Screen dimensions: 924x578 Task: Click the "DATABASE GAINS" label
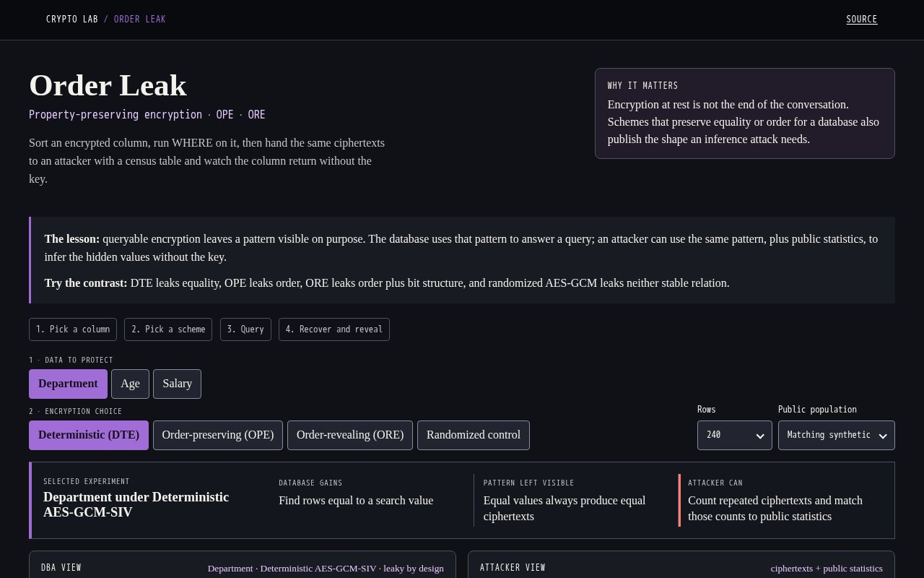(310, 483)
